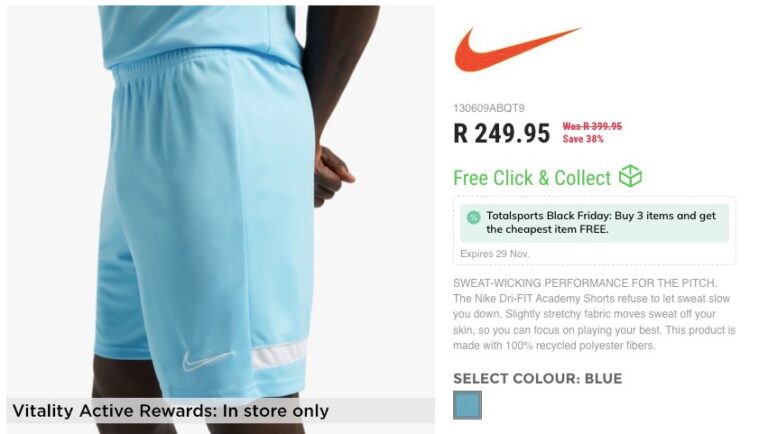
Task: Open the Free Click & Collect link
Action: [532, 178]
